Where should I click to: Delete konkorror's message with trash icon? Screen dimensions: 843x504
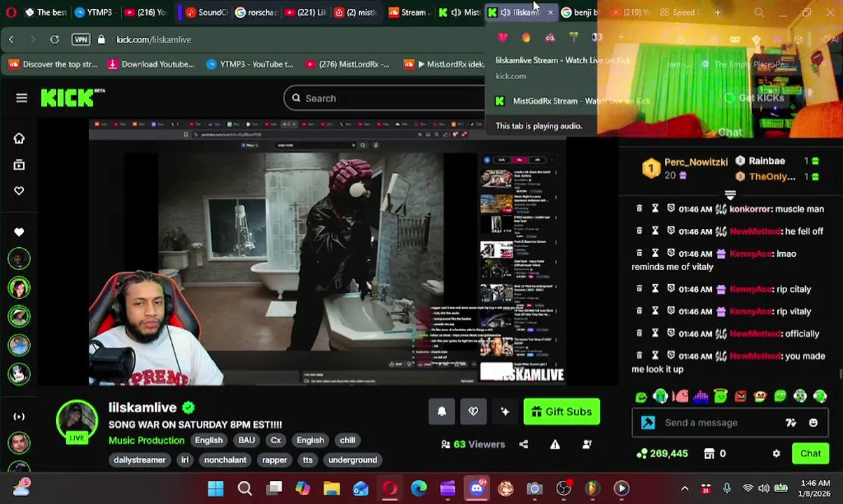(639, 209)
